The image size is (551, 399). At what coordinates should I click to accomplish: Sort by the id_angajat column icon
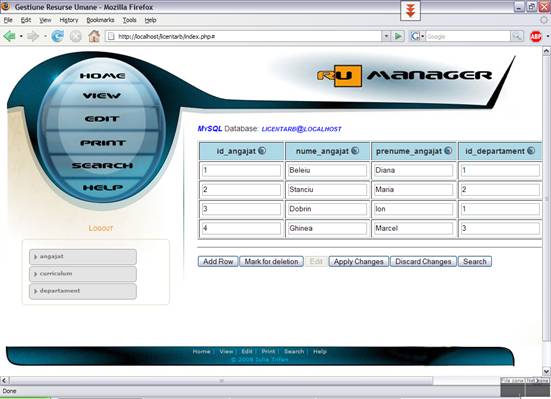262,151
